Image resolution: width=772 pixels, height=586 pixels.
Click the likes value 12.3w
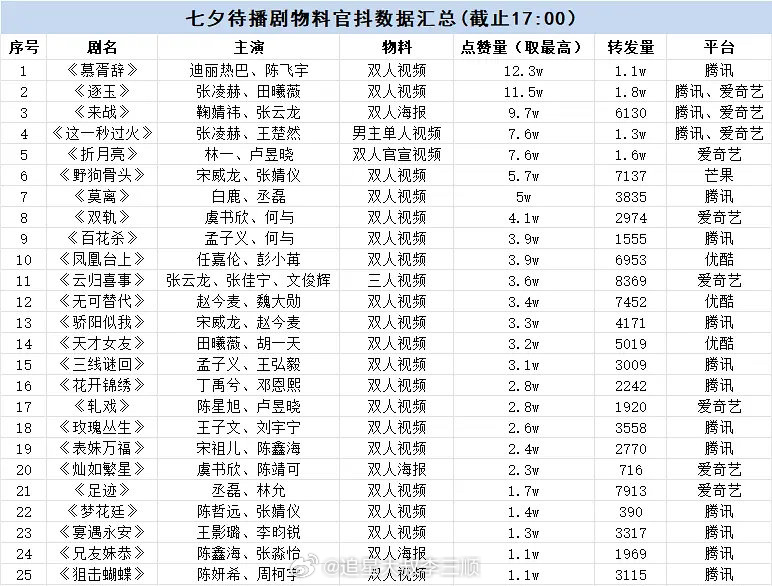(523, 71)
